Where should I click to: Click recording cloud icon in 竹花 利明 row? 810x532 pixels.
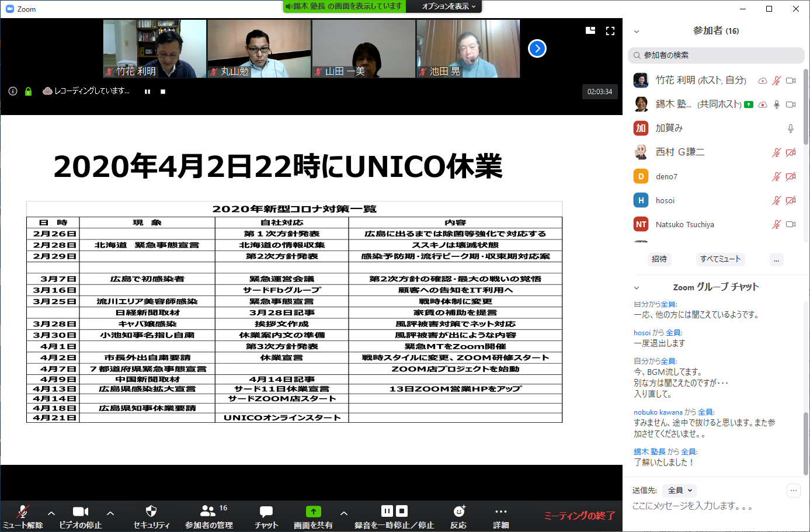click(762, 81)
